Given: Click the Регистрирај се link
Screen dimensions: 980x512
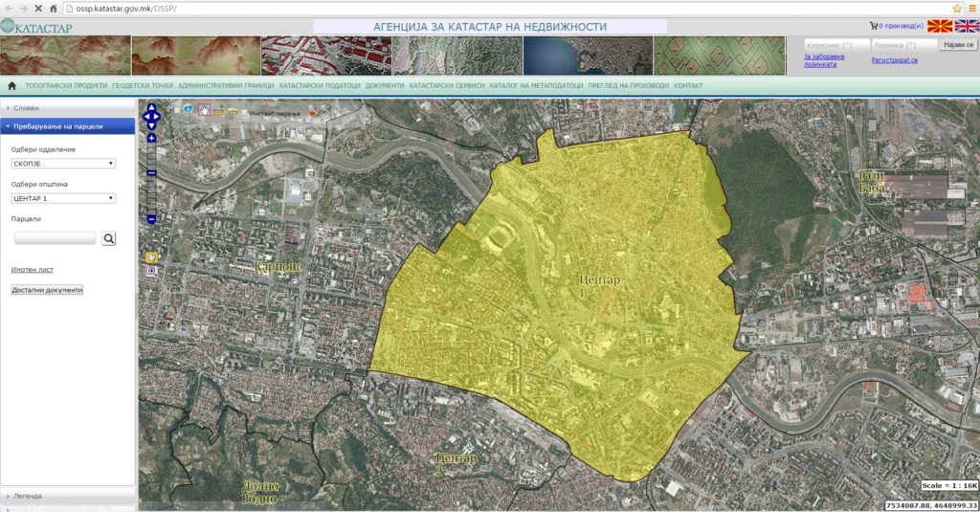Looking at the screenshot, I should (x=894, y=60).
